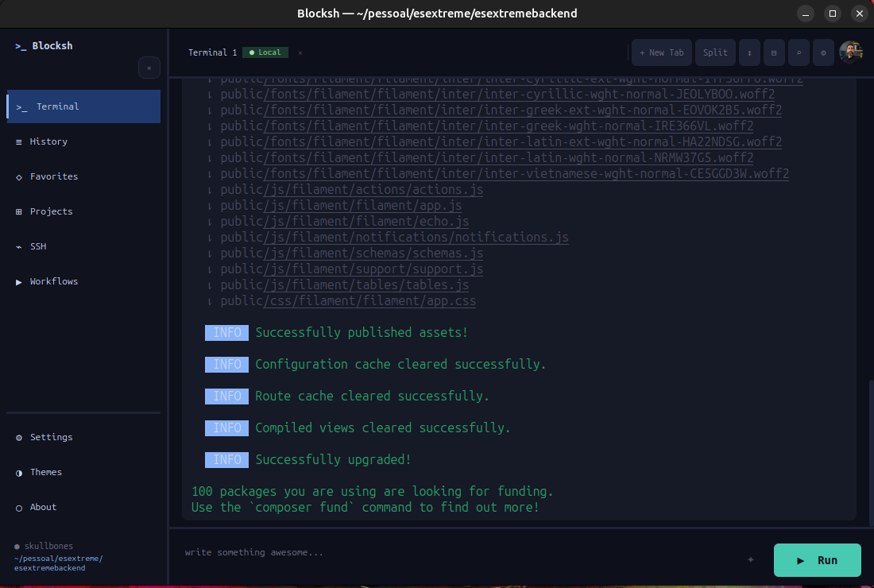Image resolution: width=874 pixels, height=588 pixels.
Task: Open a New Tab
Action: pyautogui.click(x=662, y=52)
